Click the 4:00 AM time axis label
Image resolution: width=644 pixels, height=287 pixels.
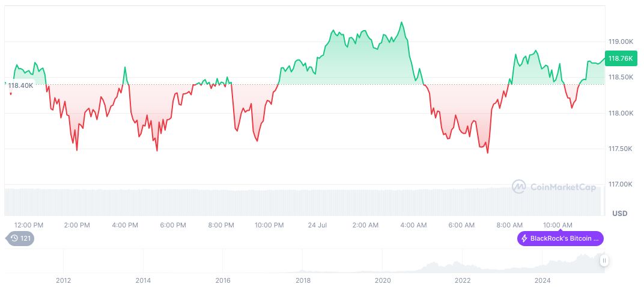pyautogui.click(x=414, y=225)
